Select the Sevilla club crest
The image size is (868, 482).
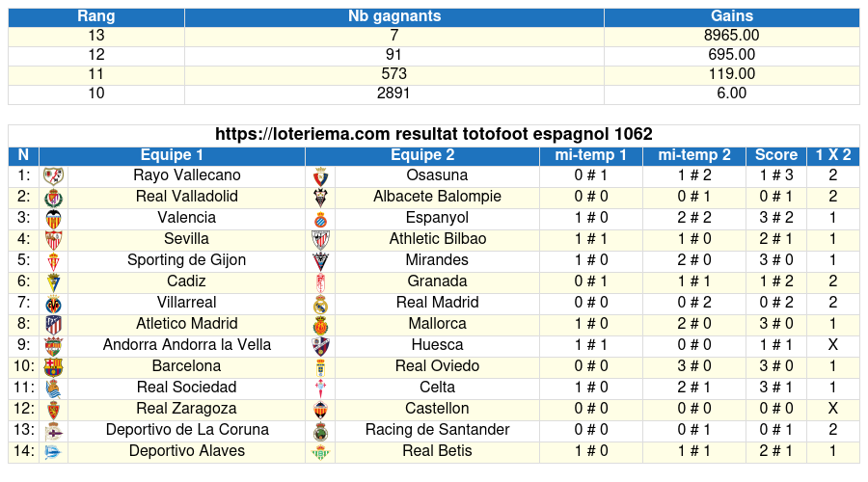[54, 240]
